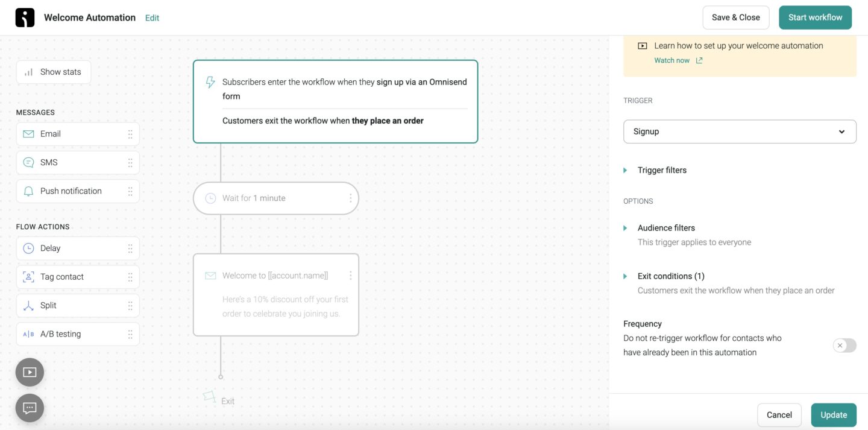Select the Delay clock icon
The height and width of the screenshot is (430, 868).
(28, 248)
